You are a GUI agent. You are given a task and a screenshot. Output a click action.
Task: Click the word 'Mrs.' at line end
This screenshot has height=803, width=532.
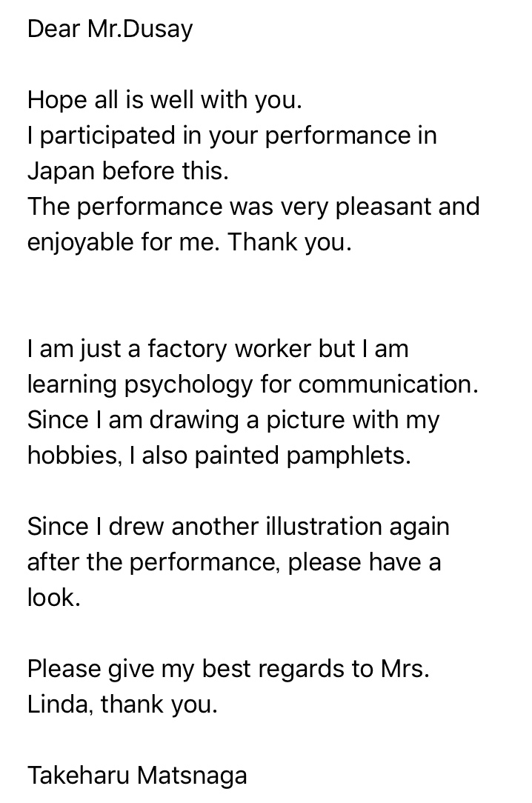click(x=405, y=669)
